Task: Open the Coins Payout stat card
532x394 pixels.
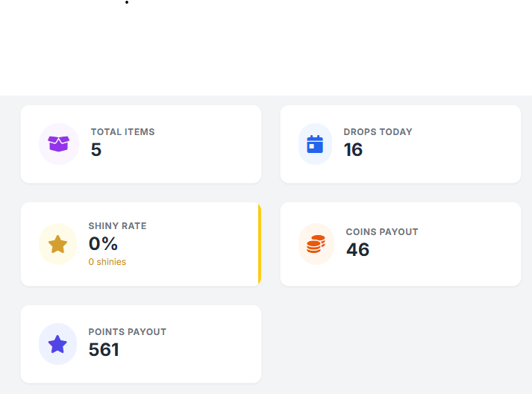Action: [463, 244]
